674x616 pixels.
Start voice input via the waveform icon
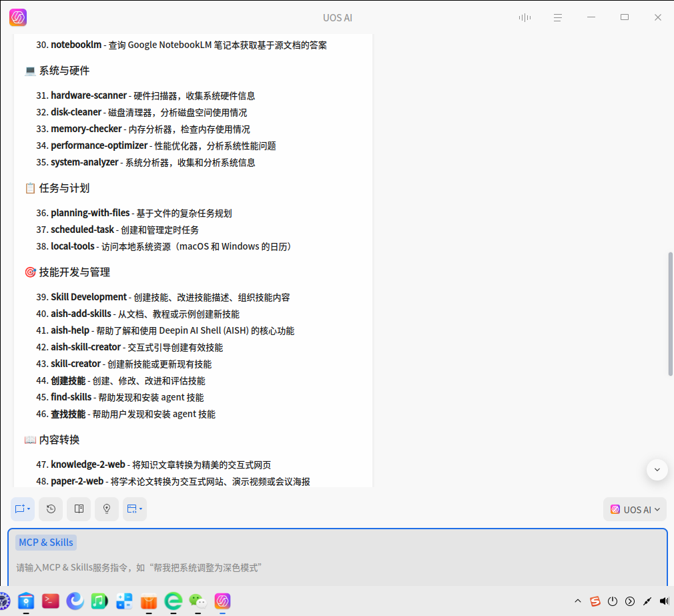[x=525, y=17]
